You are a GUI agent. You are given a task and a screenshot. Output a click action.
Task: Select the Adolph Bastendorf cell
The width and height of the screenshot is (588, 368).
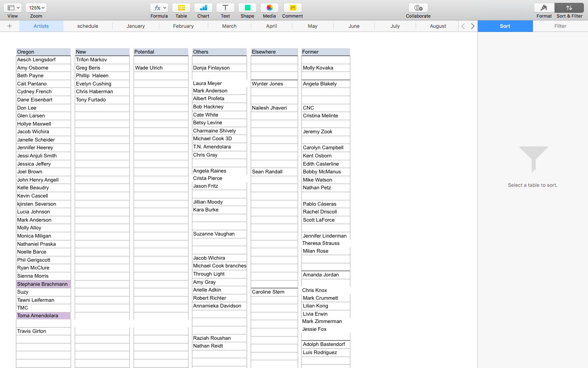326,344
